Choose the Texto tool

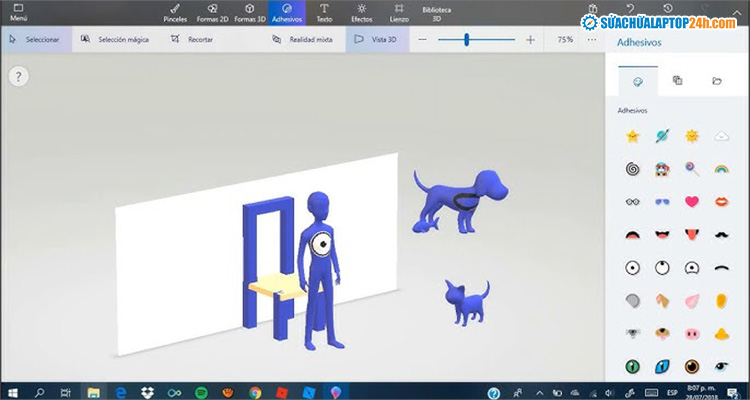click(x=324, y=11)
